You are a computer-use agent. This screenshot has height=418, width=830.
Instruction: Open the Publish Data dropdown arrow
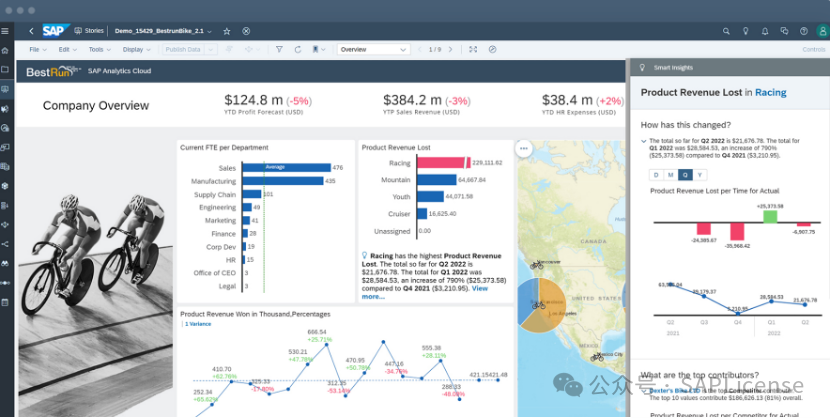[x=210, y=49]
